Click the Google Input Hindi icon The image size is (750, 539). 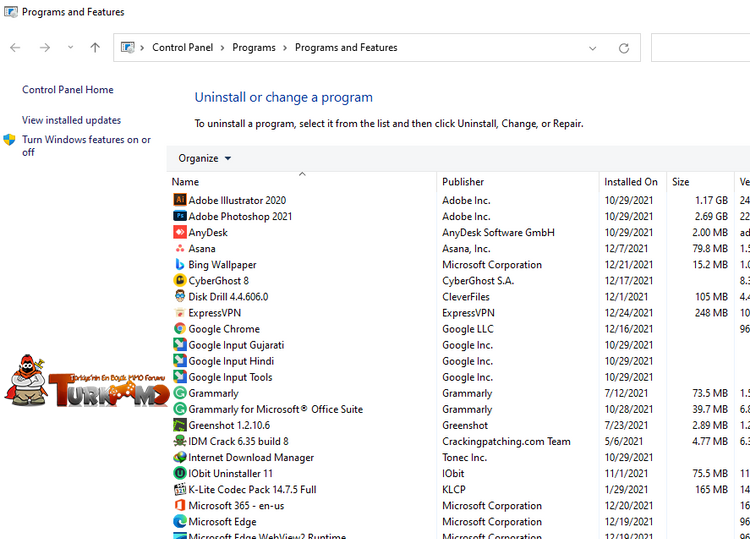180,361
